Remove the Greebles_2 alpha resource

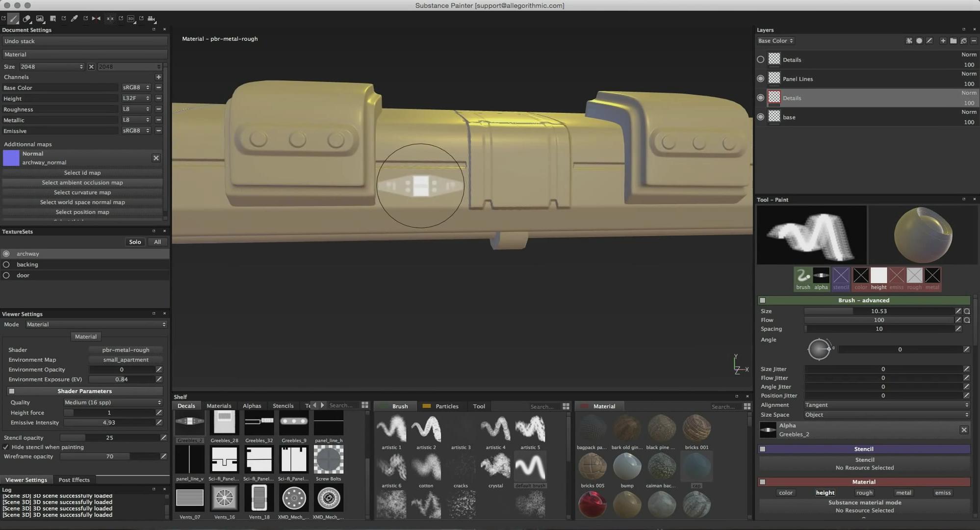(x=963, y=430)
